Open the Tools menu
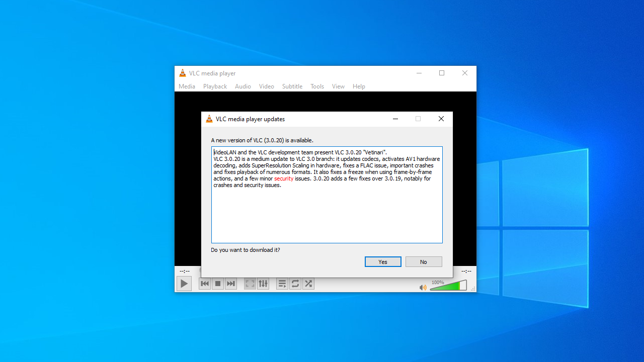The image size is (644, 362). click(317, 86)
